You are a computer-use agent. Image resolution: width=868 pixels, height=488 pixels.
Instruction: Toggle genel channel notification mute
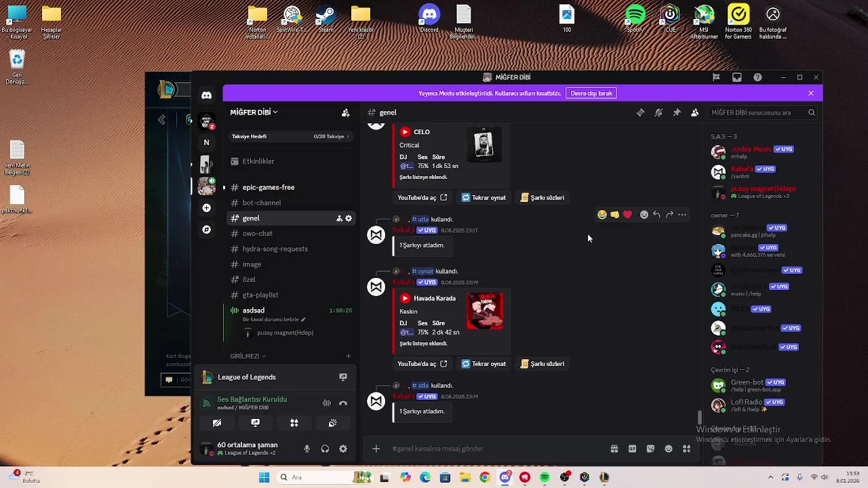click(658, 113)
